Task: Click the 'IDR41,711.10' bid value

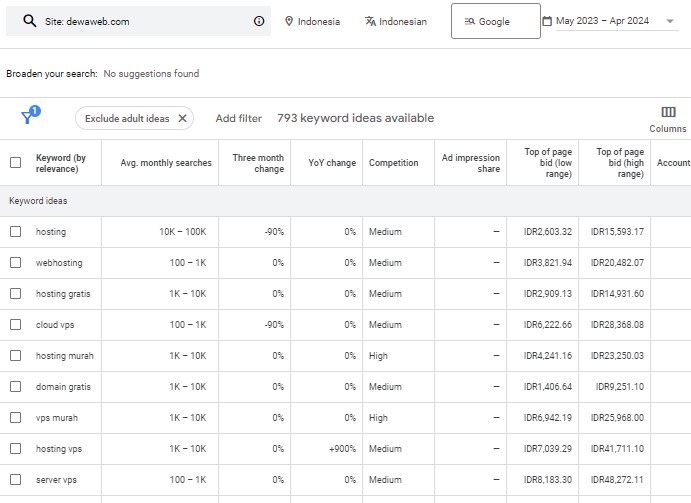Action: tap(617, 449)
